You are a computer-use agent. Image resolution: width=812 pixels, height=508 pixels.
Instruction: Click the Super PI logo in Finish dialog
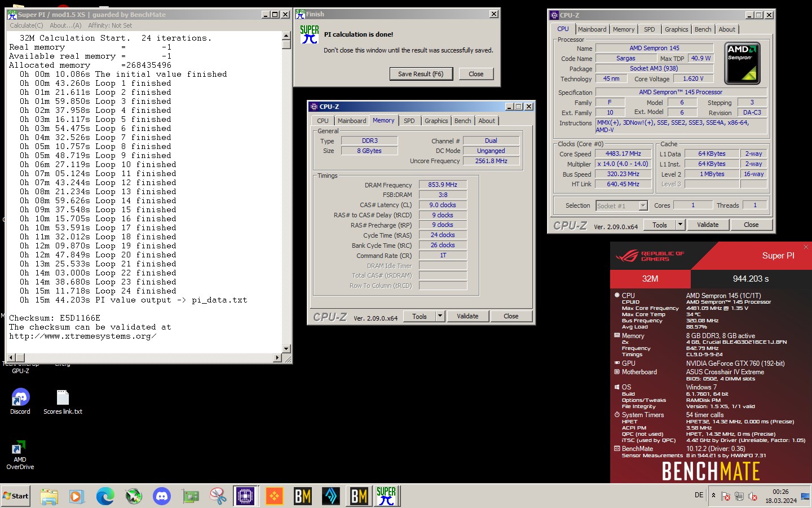309,34
